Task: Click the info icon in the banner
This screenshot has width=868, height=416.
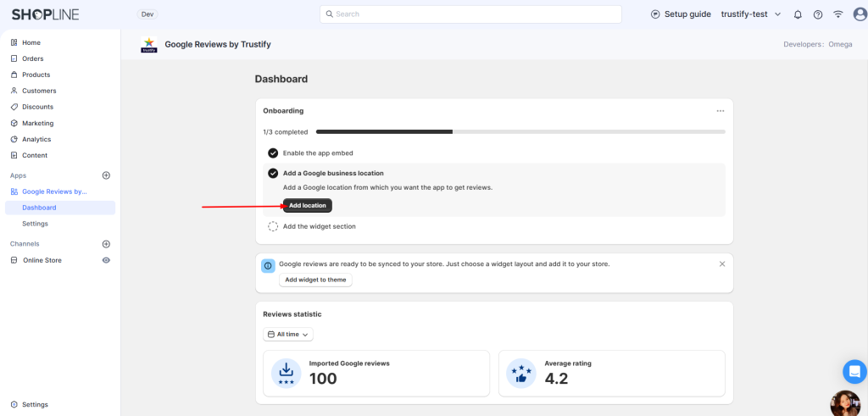Action: (x=268, y=265)
